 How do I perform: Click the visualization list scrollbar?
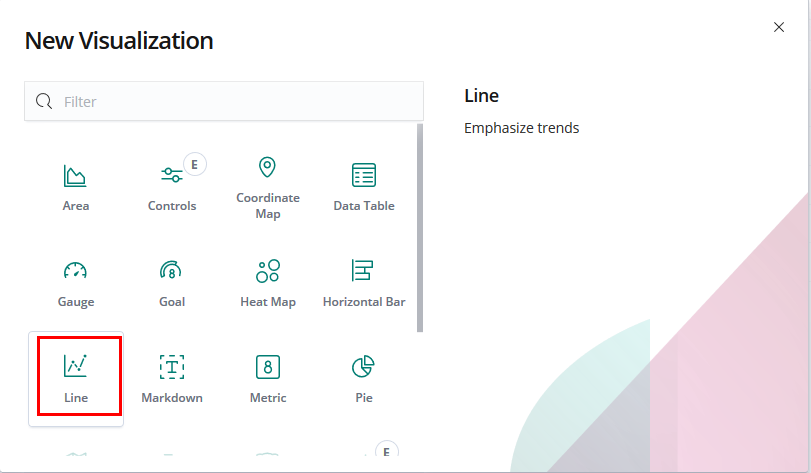pyautogui.click(x=419, y=228)
